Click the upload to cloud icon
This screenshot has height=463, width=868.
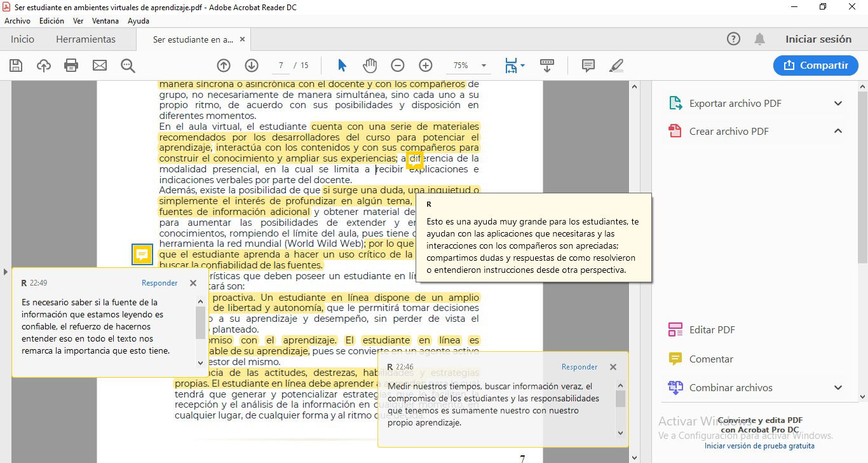[44, 66]
